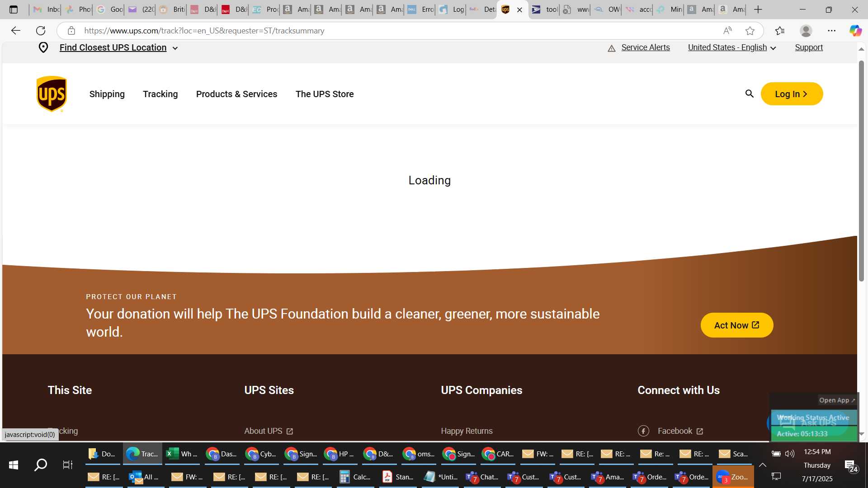
Task: Open the *Unti... Notepad taskbar item
Action: click(x=440, y=477)
